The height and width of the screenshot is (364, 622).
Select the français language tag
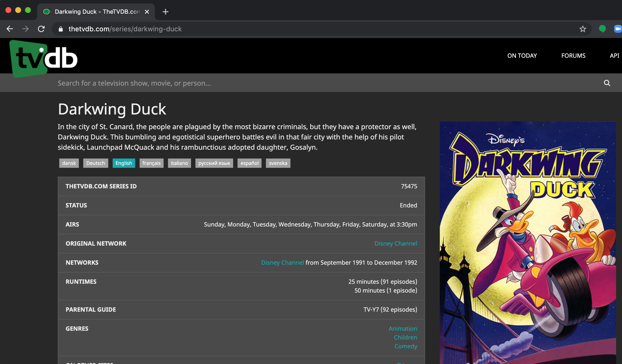[x=151, y=163]
